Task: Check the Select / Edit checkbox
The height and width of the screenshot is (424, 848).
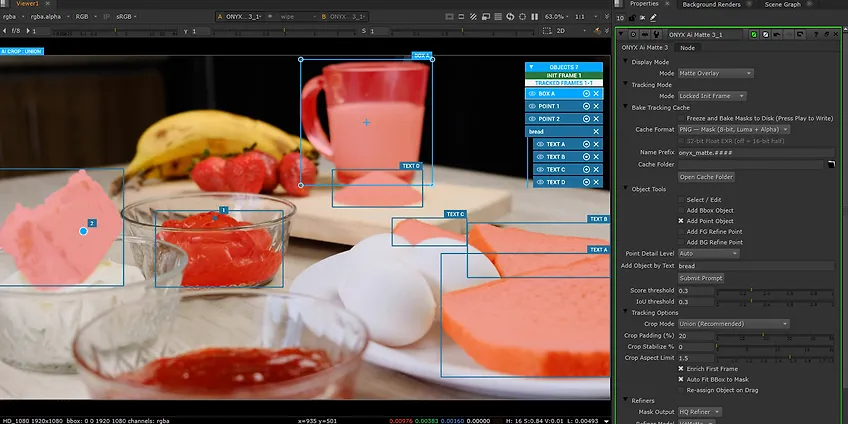Action: point(681,200)
